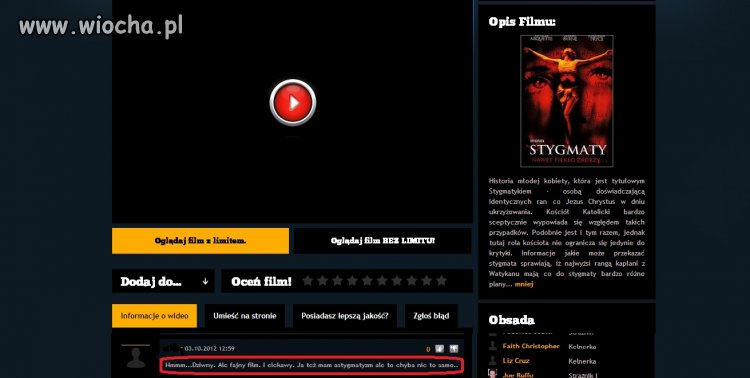The image size is (750, 378).
Task: Click the Oglądaj film BEZ LIMITU button
Action: 383,241
